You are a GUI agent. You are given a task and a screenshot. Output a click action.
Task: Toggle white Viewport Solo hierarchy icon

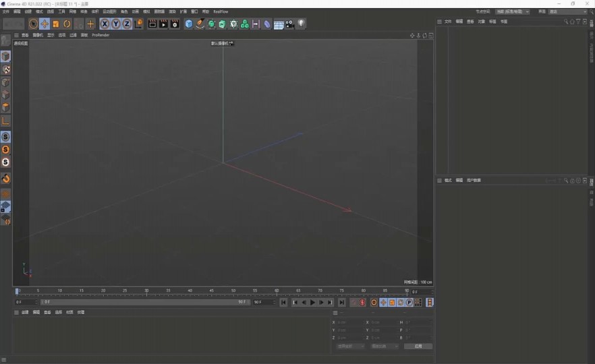pyautogui.click(x=5, y=162)
